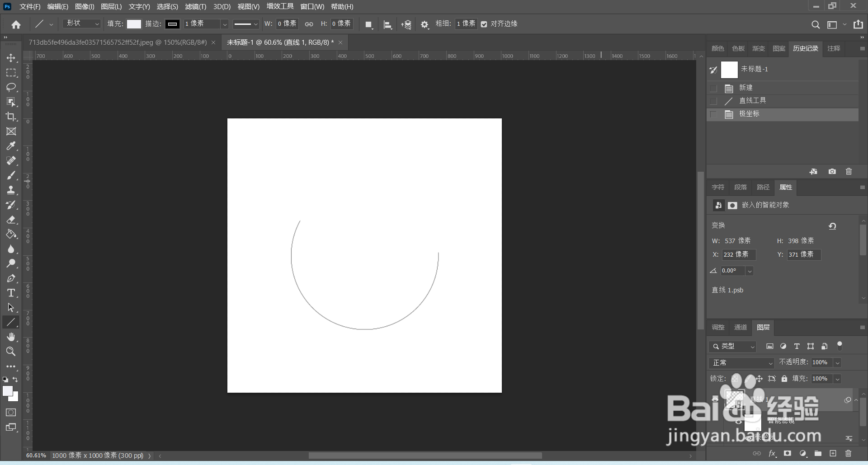868x465 pixels.
Task: Select the Move tool
Action: coord(11,58)
